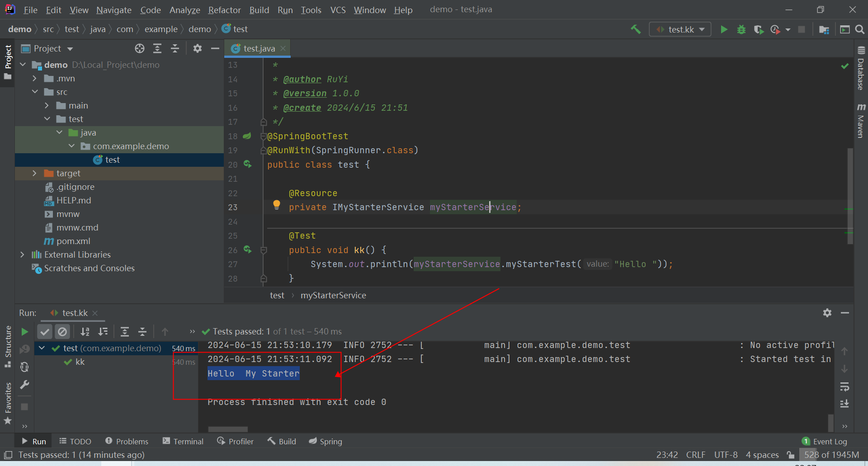Collapse the com.example.demo tree node

(x=71, y=146)
